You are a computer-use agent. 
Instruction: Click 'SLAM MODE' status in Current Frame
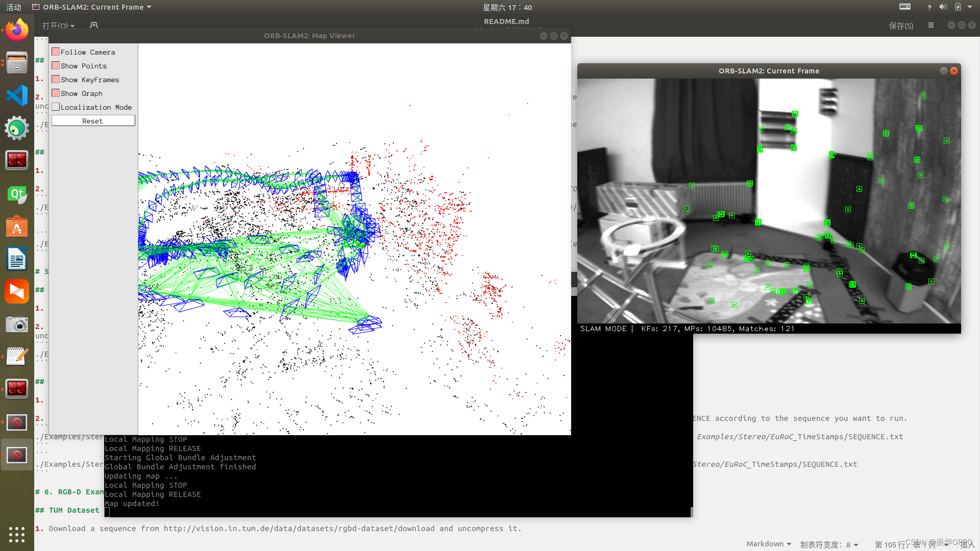[603, 329]
